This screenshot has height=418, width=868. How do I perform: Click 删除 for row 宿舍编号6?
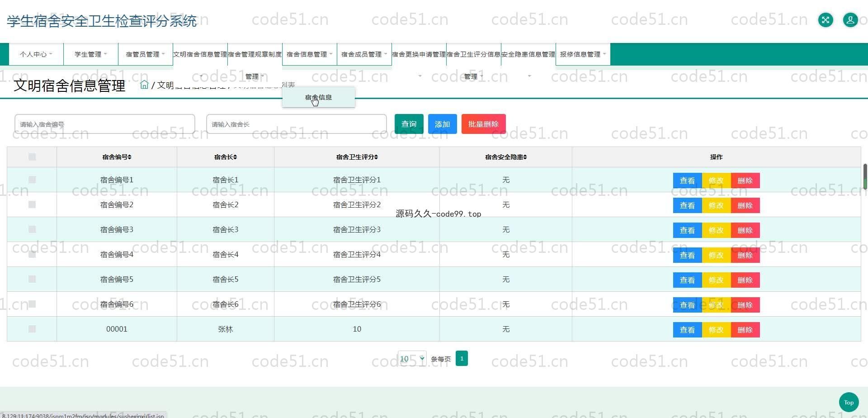pos(745,305)
